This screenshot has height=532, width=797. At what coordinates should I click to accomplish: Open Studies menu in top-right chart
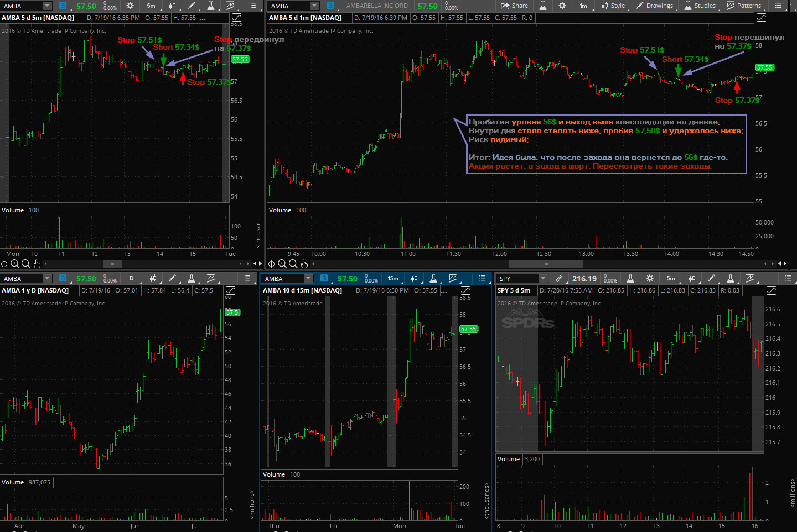(x=700, y=6)
